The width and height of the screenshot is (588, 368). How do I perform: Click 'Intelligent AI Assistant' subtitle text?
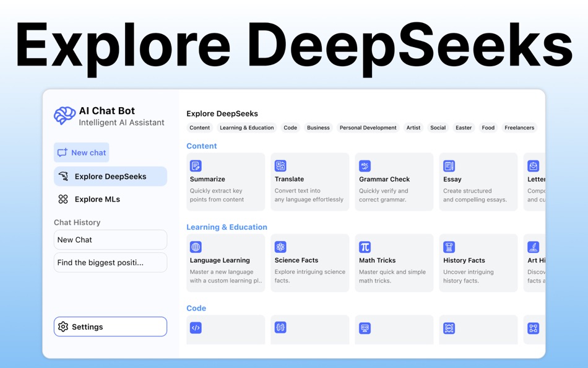pos(121,123)
